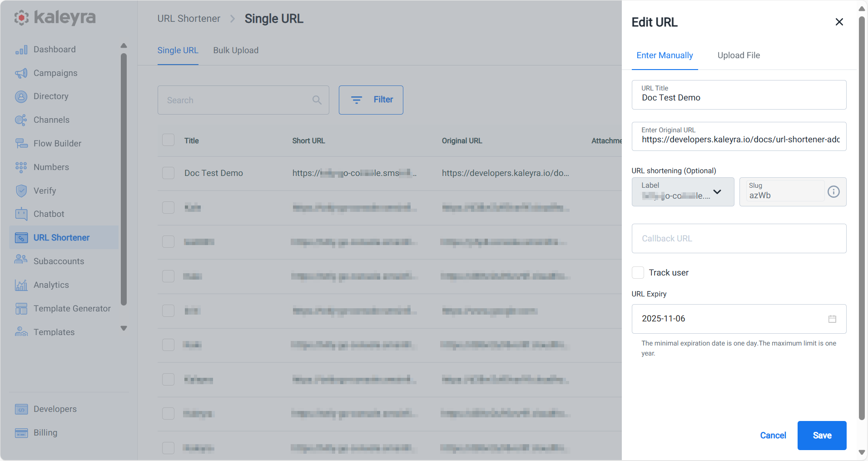Open the Bulk Upload tab
This screenshot has height=461, width=868.
[236, 50]
